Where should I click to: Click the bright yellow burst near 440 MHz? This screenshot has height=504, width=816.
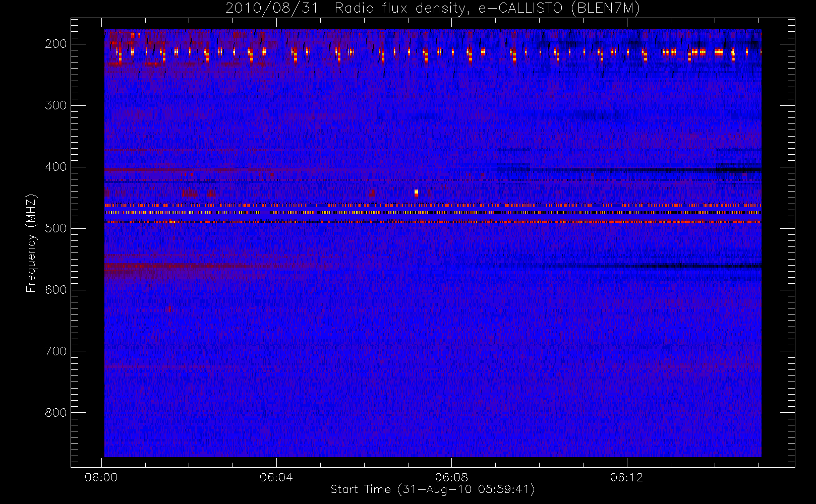pos(416,193)
